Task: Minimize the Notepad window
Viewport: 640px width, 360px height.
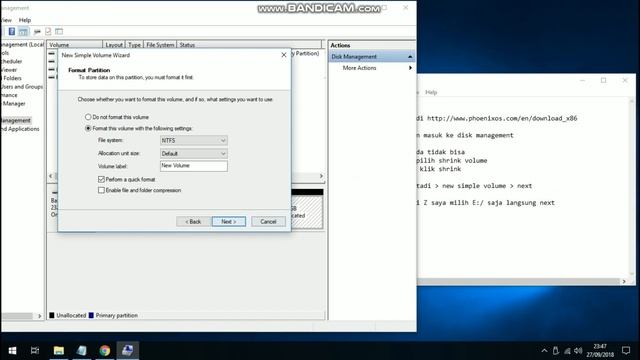Action: (x=582, y=80)
